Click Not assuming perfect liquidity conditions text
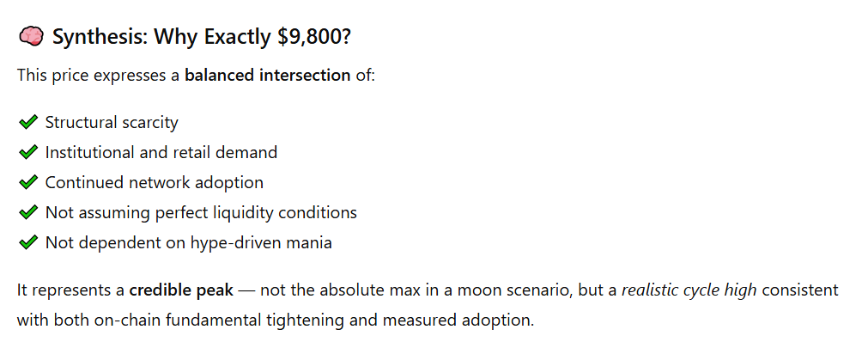The image size is (868, 354). (201, 212)
